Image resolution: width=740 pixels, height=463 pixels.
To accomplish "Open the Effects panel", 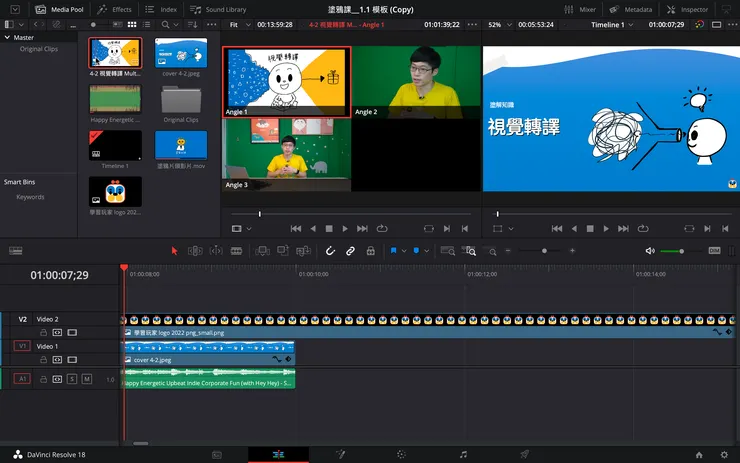I will pyautogui.click(x=115, y=9).
